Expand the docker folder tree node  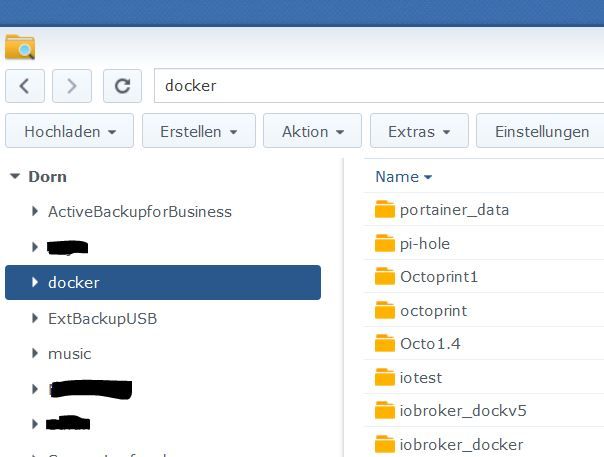tap(35, 283)
